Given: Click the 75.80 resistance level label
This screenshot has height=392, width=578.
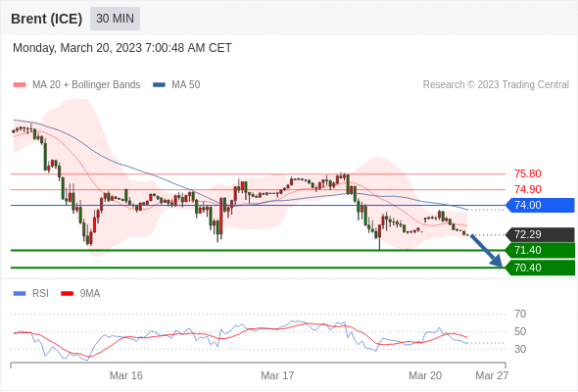Looking at the screenshot, I should coord(528,173).
